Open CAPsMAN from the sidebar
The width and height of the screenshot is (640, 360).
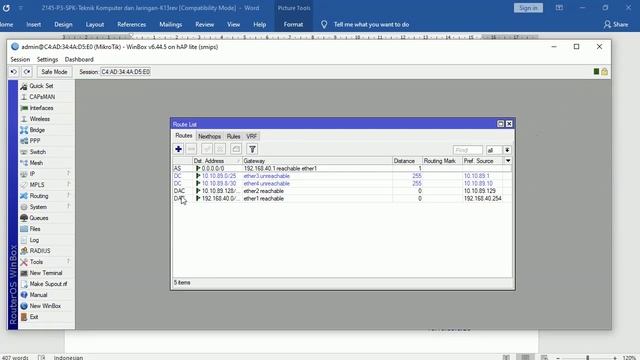[x=42, y=97]
